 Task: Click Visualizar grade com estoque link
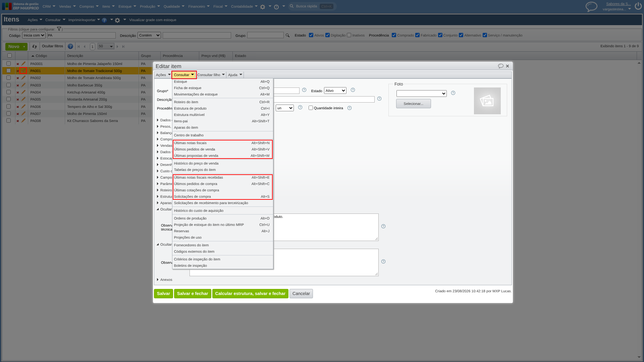(153, 20)
